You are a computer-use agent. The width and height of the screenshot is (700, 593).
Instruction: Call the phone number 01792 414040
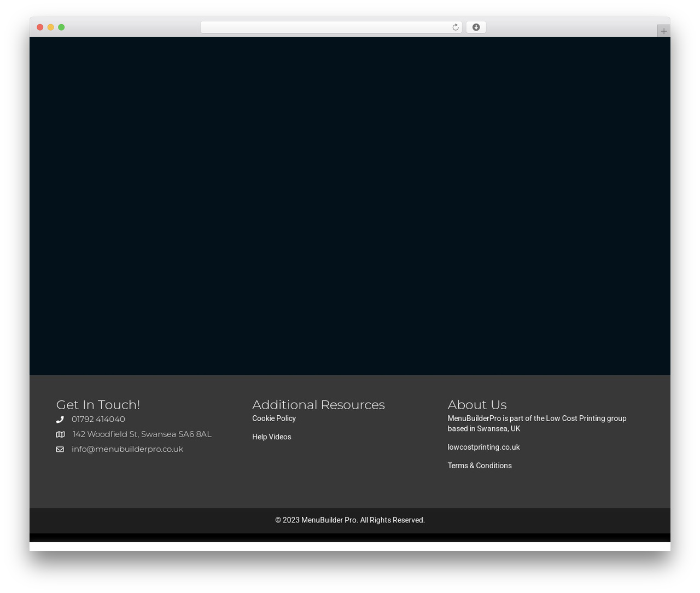pyautogui.click(x=98, y=419)
